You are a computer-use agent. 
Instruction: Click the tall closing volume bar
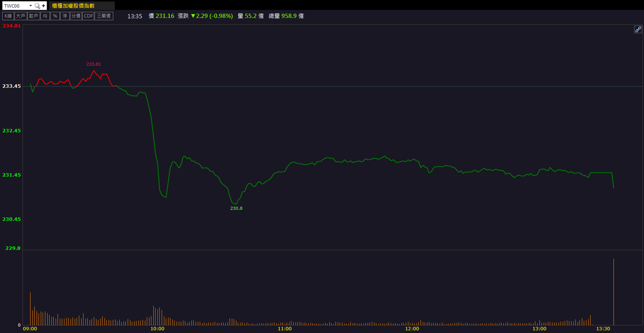(613, 292)
